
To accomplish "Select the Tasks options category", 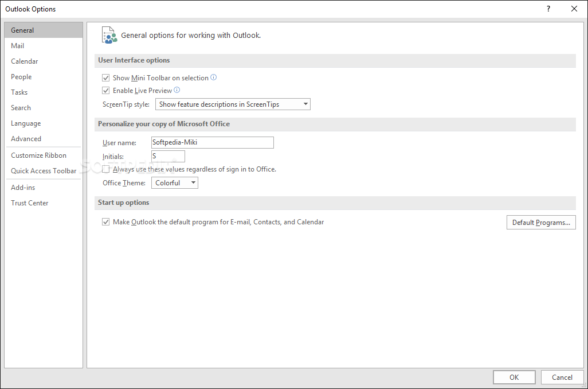I will (x=44, y=92).
